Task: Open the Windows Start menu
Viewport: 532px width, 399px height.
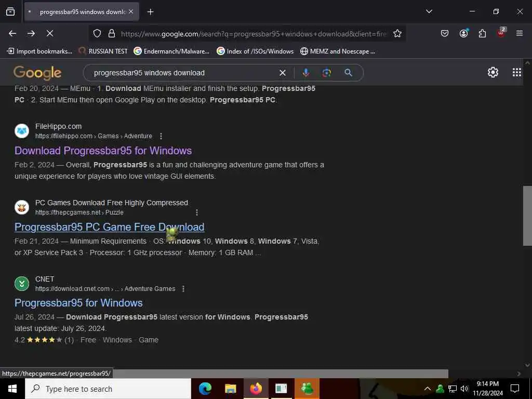Action: click(12, 389)
